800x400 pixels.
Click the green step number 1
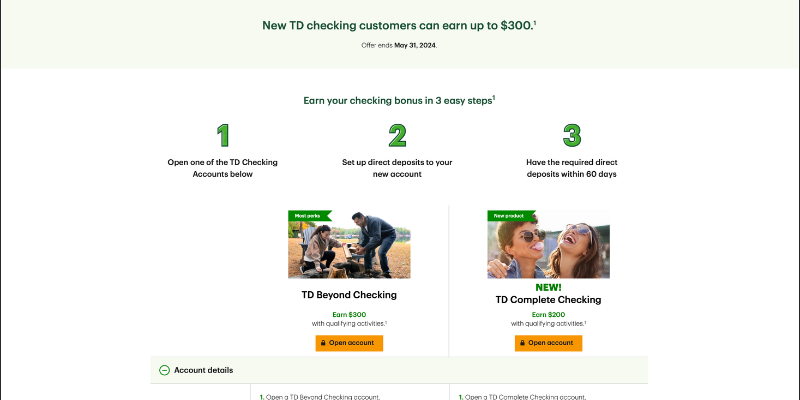(x=223, y=136)
